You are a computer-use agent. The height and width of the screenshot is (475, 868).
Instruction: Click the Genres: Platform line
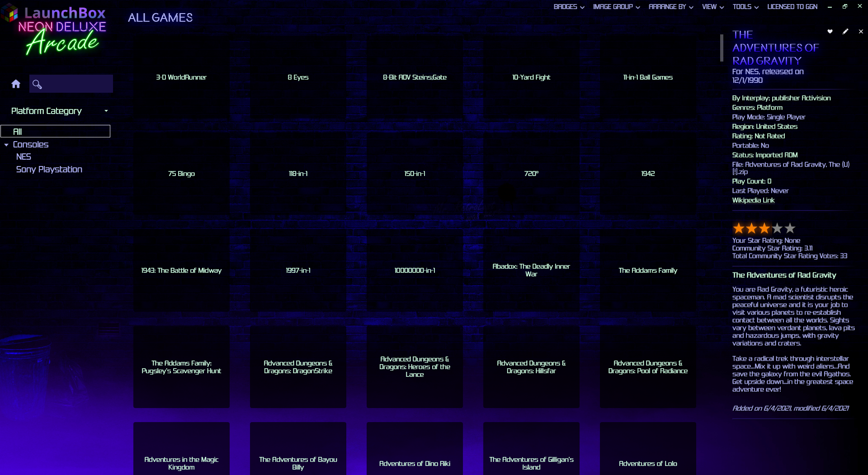click(757, 108)
